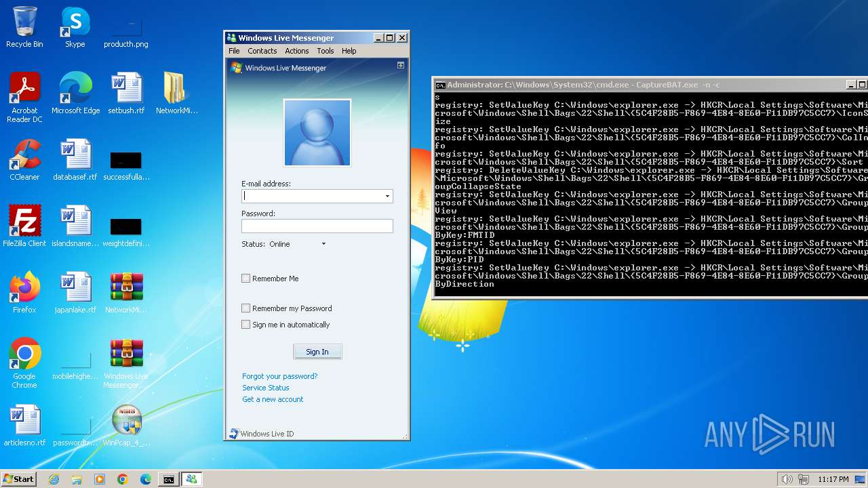This screenshot has height=488, width=868.
Task: Click the clock showing 11:17 PM
Action: 833,479
